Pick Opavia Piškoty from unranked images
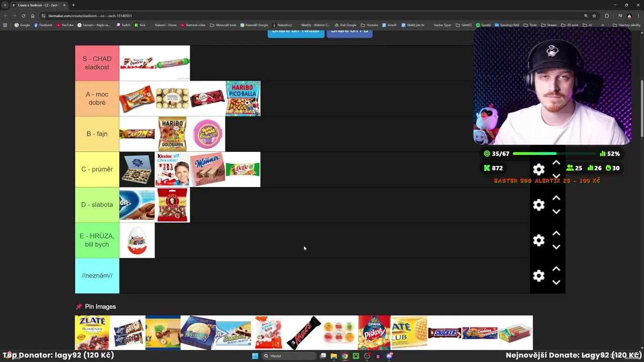Viewport: 644px width, 362px height. pyautogui.click(x=374, y=333)
